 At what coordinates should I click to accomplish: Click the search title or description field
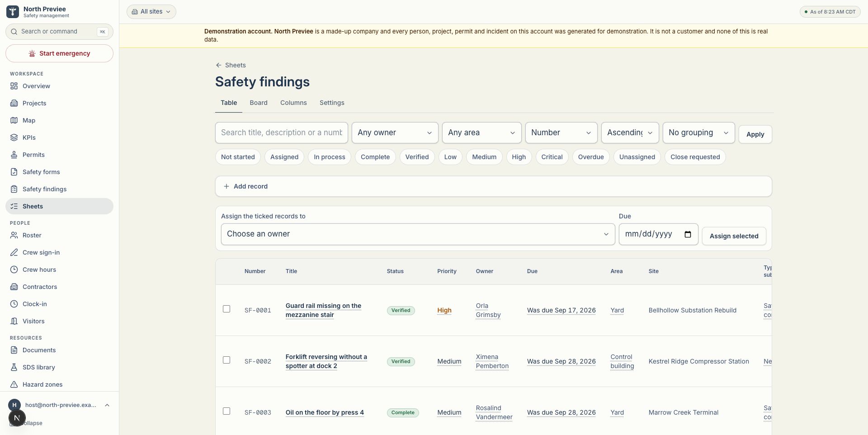pyautogui.click(x=282, y=133)
